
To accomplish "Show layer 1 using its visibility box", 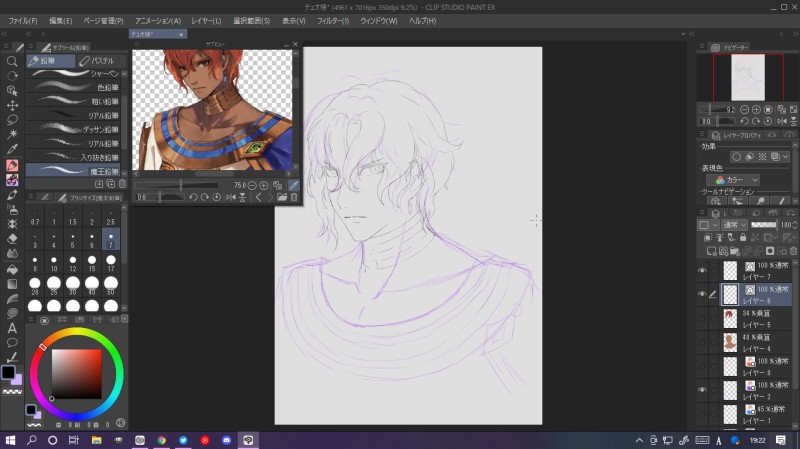I will (702, 414).
